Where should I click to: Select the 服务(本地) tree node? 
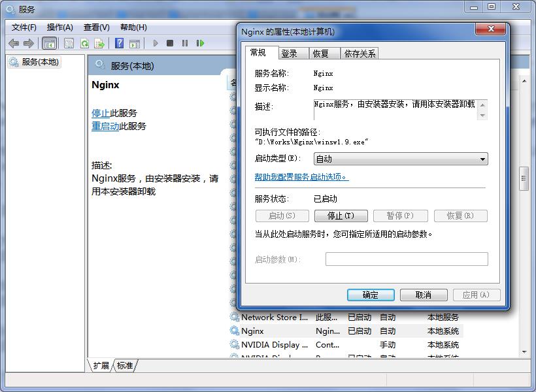(x=35, y=62)
